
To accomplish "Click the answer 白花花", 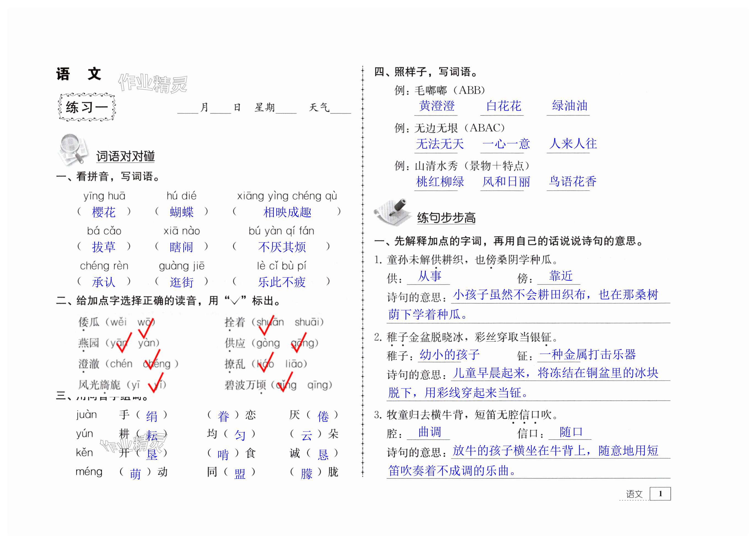I will [503, 106].
